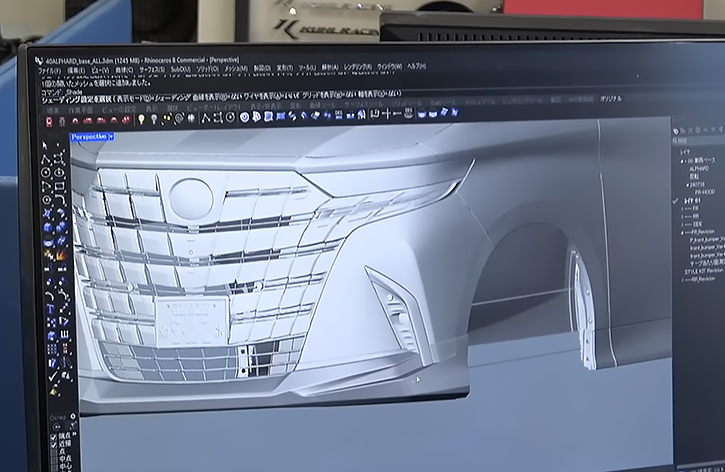Select the Explode tool with orange burst icon
This screenshot has height=472, width=725.
(x=61, y=255)
